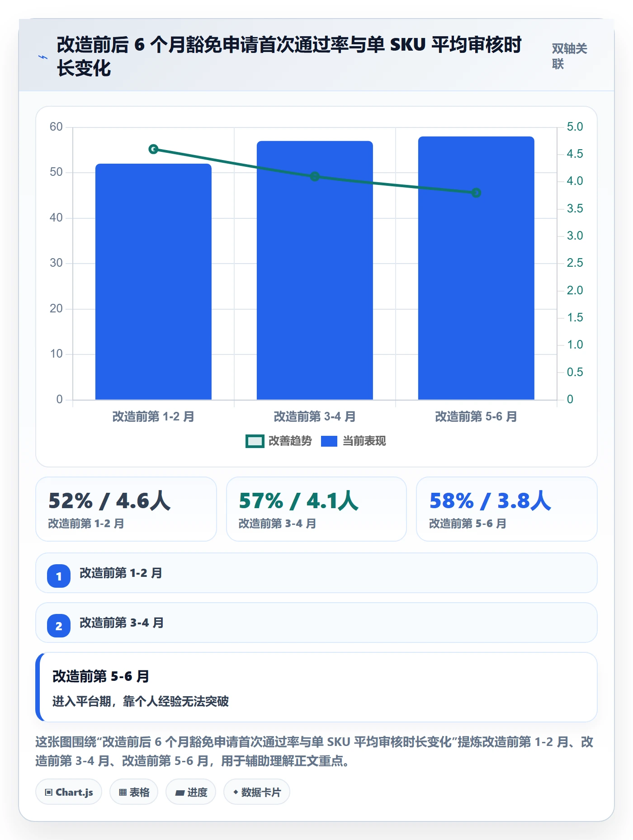Open the 52% / 4.6人 stat card
Image resolution: width=633 pixels, height=840 pixels.
click(x=126, y=509)
